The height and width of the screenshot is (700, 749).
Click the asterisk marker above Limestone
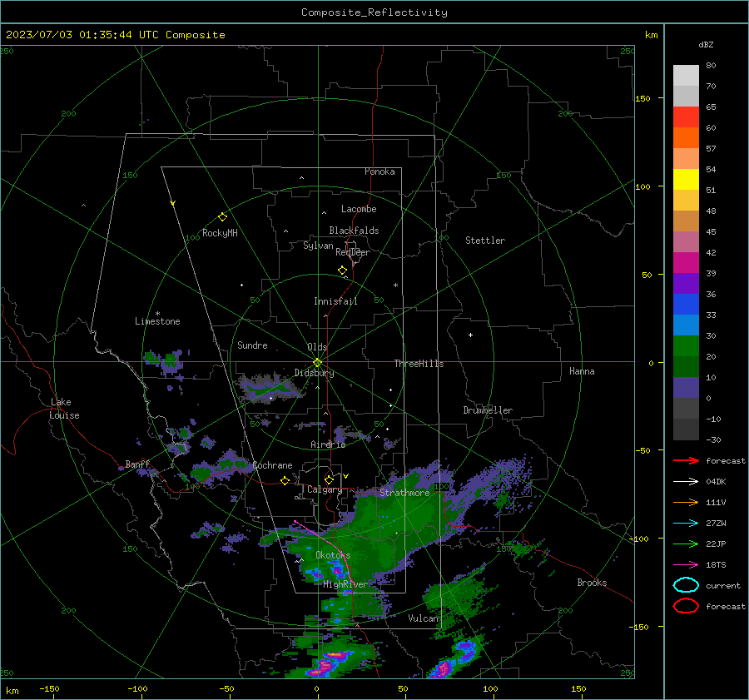click(157, 314)
